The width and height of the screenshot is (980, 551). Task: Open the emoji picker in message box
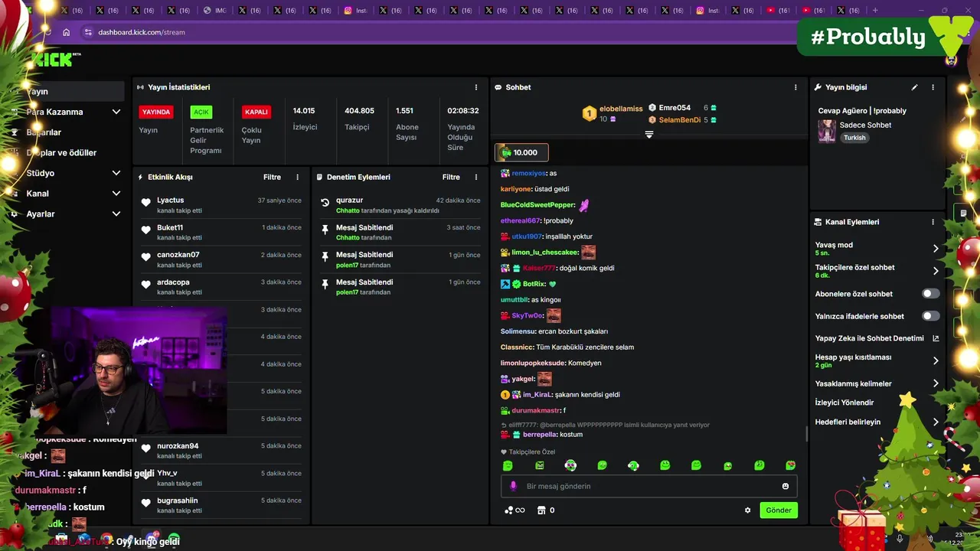coord(786,486)
